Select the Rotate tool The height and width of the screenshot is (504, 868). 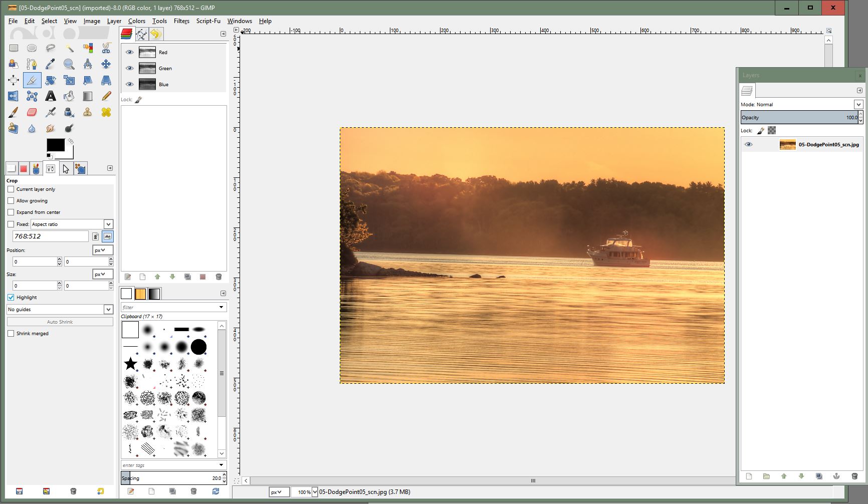coord(51,80)
